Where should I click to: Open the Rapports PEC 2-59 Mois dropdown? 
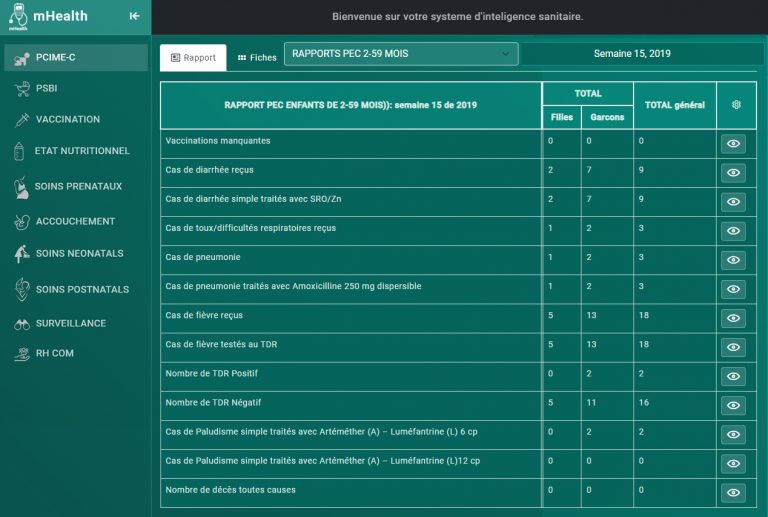(401, 54)
